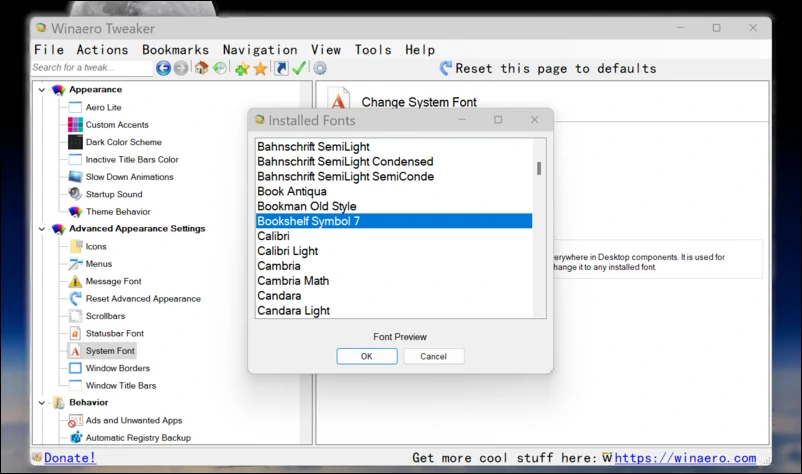Select Aero Lite icon in tree
This screenshot has width=802, height=474.
(x=75, y=107)
